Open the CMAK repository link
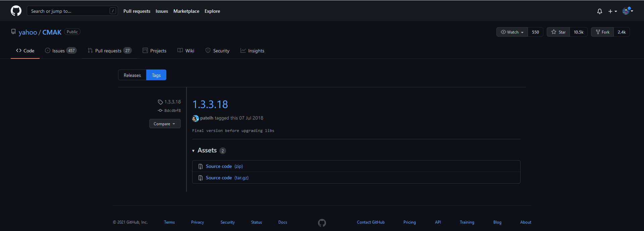 tap(52, 32)
